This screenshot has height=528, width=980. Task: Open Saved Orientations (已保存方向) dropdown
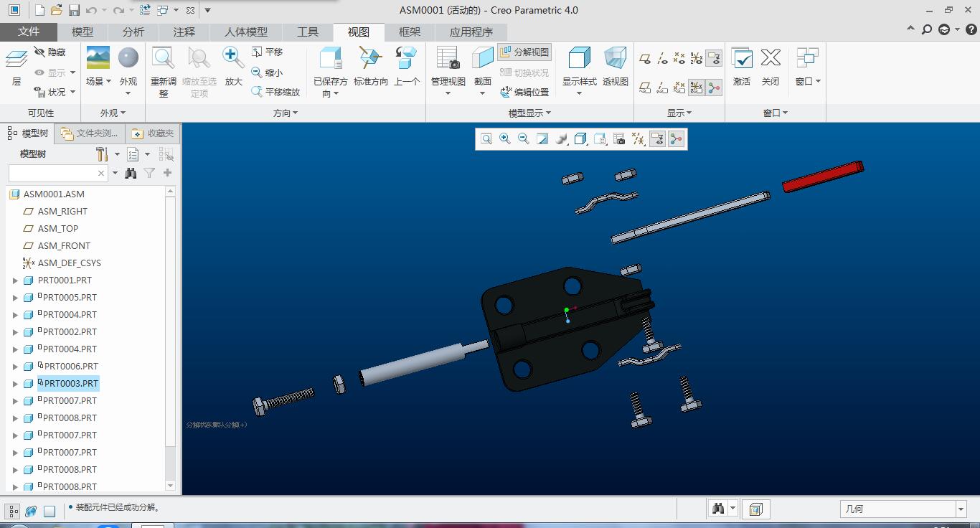[x=331, y=72]
